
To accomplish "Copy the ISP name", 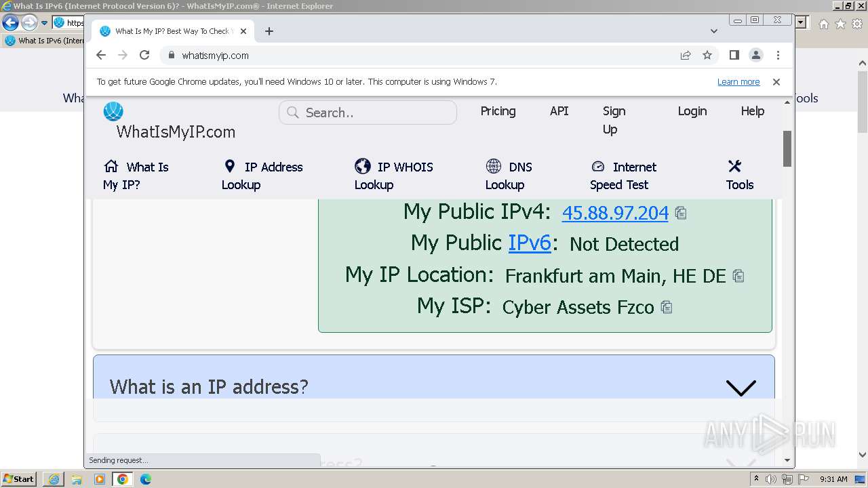I will tap(667, 308).
